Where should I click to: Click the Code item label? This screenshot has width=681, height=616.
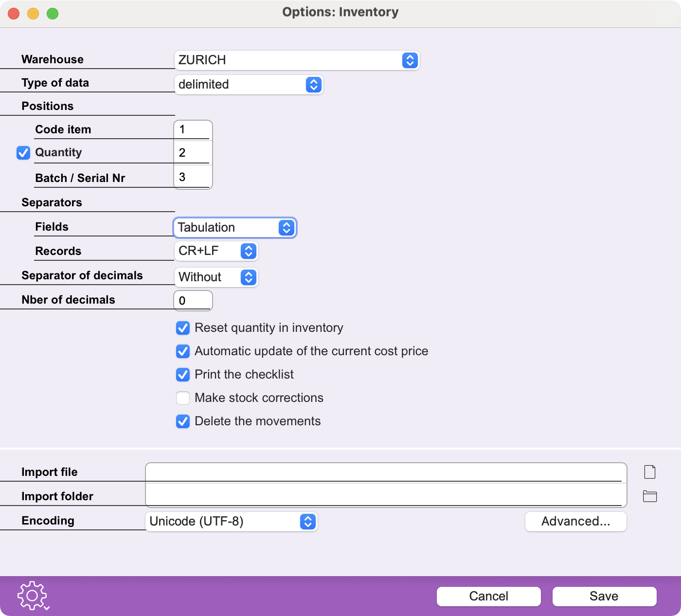(63, 129)
